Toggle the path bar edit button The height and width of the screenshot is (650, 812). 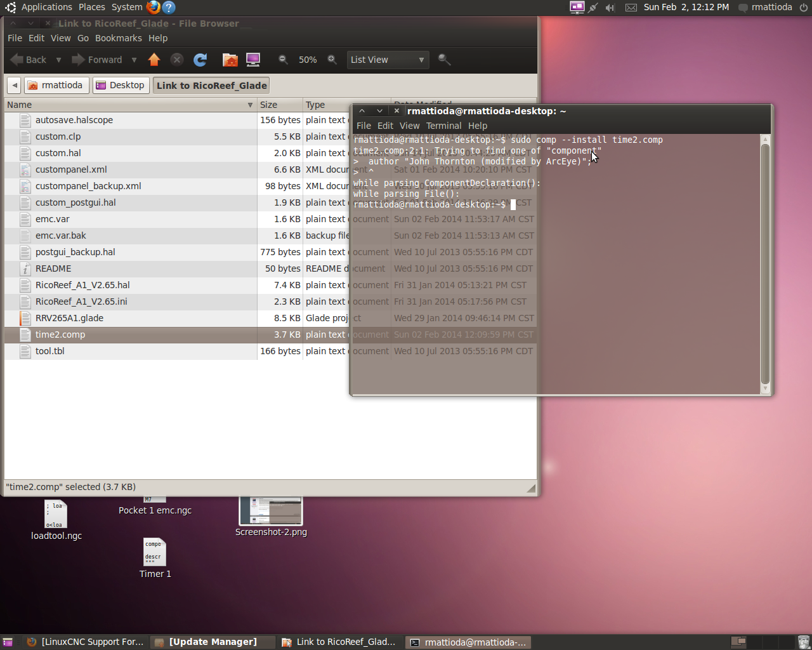click(14, 85)
